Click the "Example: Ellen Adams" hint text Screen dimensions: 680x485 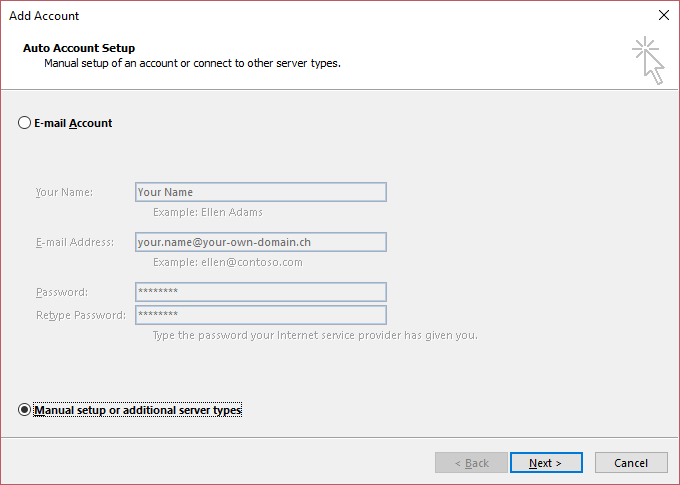(x=208, y=212)
